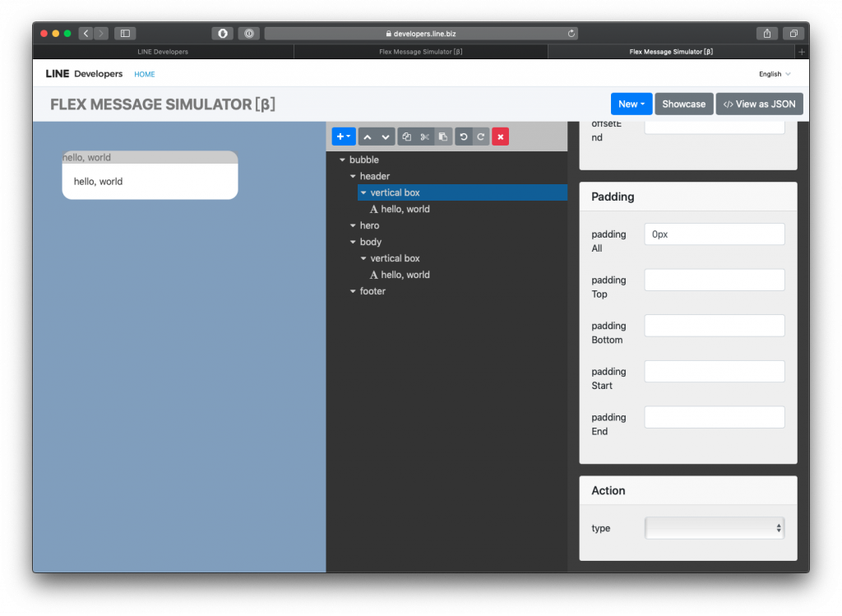Open the Safari share menu
The image size is (842, 616).
(x=767, y=33)
